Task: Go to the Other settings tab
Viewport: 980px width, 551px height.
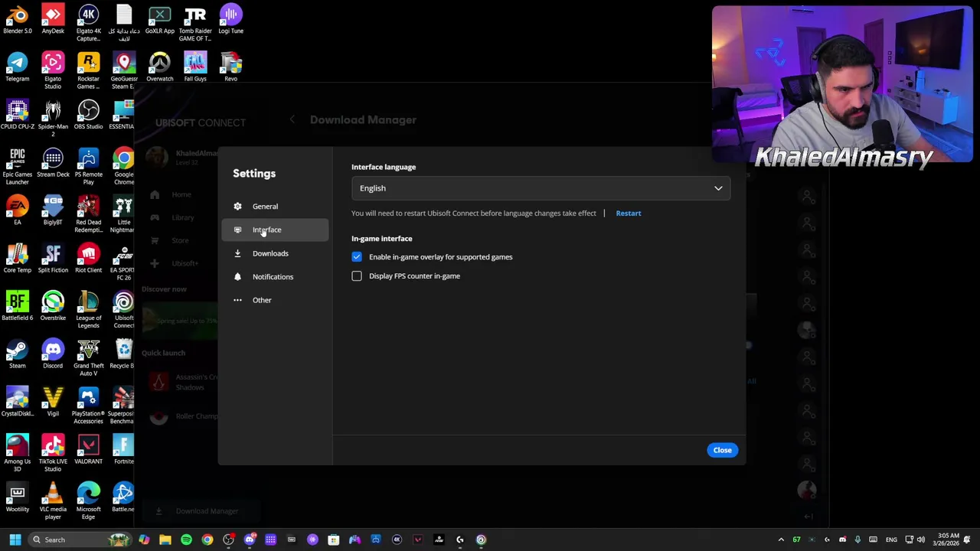Action: [274, 300]
